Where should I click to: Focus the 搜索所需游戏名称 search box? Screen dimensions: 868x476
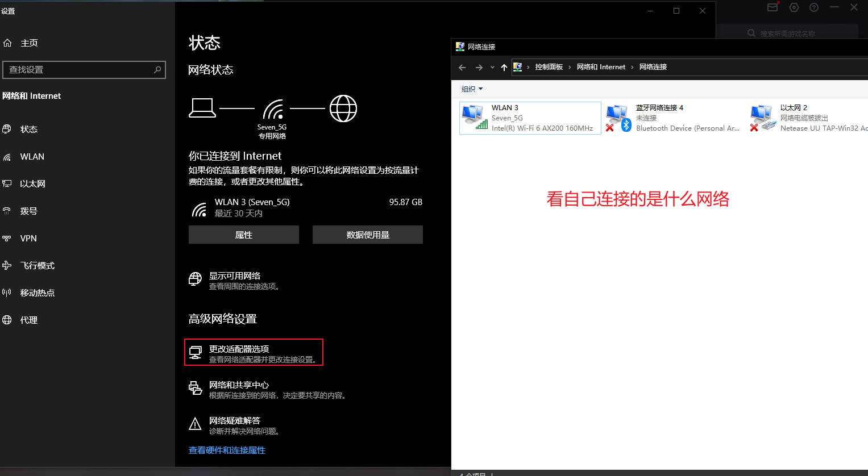pos(787,33)
